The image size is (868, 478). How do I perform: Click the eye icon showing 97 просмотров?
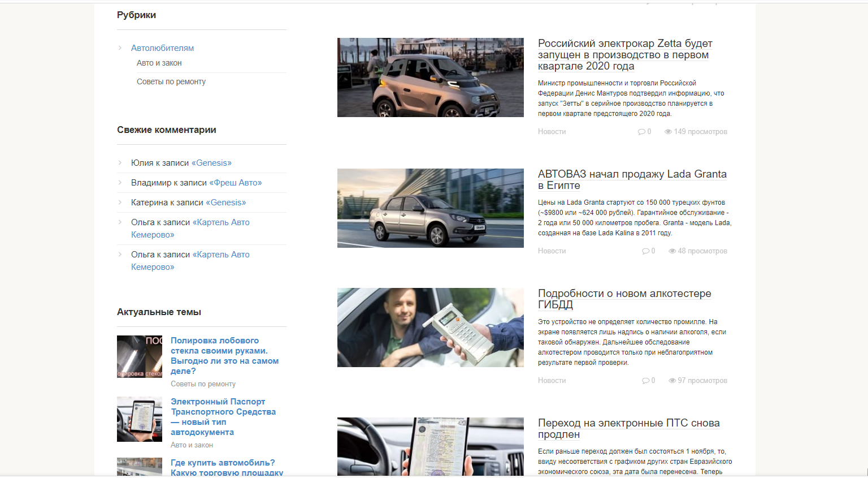tap(672, 380)
